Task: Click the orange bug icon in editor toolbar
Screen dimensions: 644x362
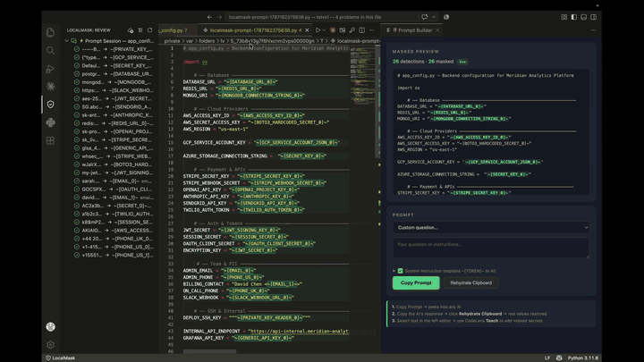Action: (333, 30)
